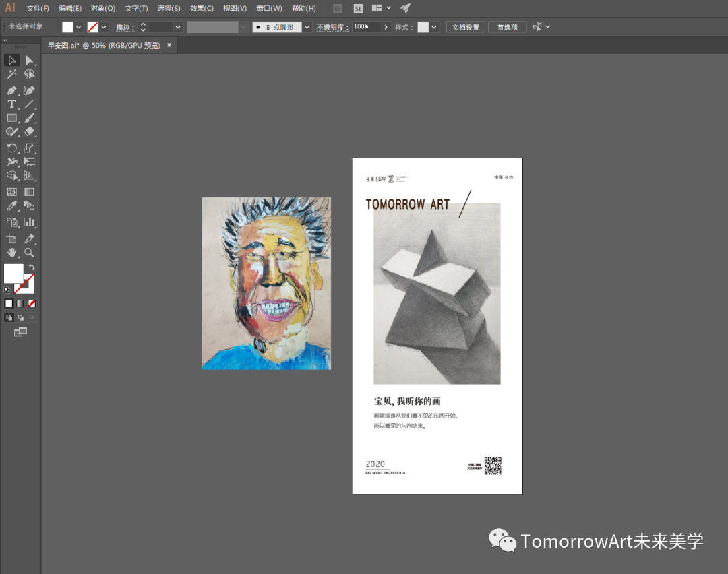Open the 编辑(E) menu

(70, 8)
